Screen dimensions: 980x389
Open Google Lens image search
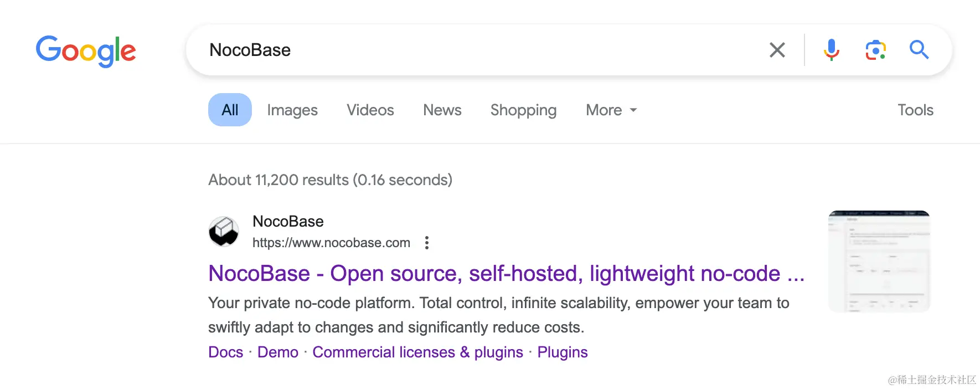(875, 50)
